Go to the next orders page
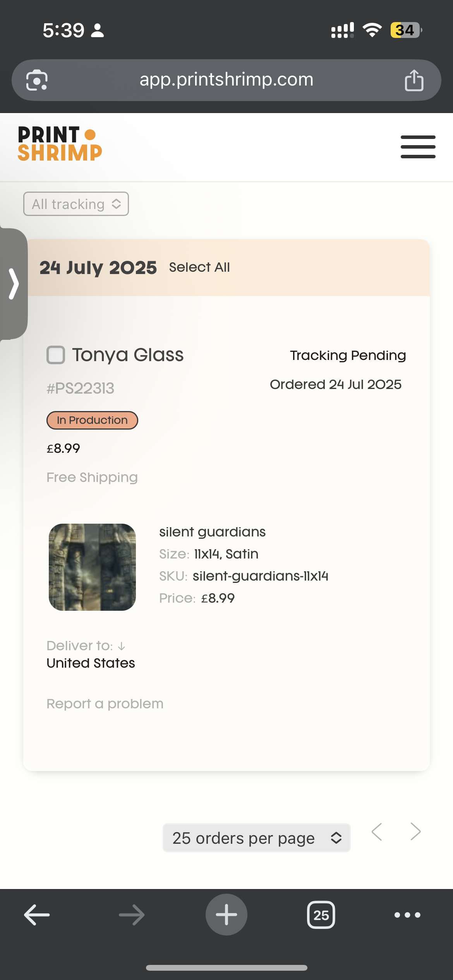This screenshot has height=980, width=453. [x=415, y=831]
